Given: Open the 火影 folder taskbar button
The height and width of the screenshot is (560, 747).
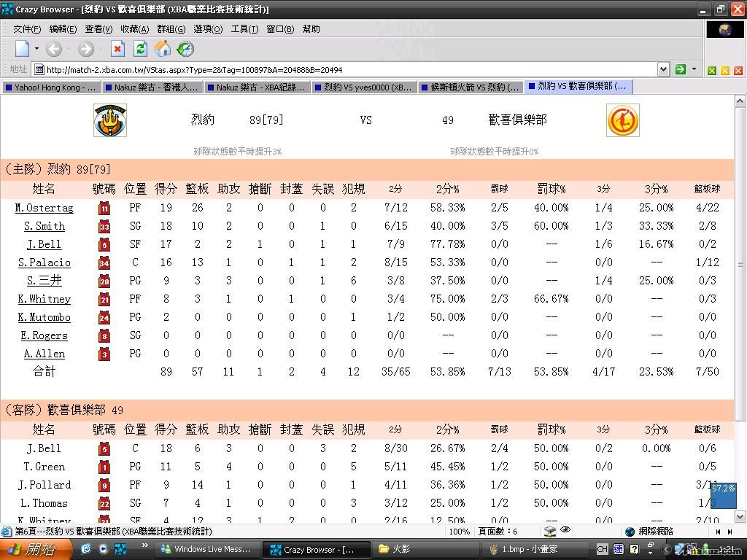Looking at the screenshot, I should click(x=423, y=550).
